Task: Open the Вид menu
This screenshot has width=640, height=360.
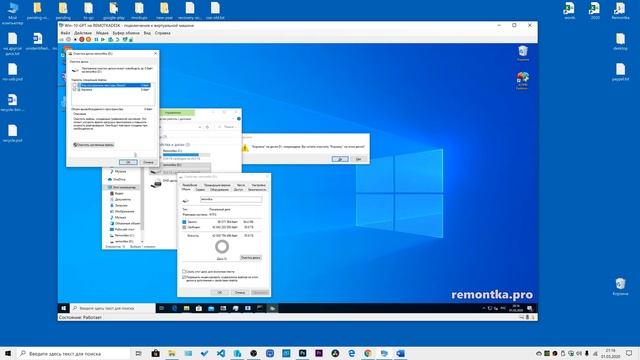Action: 147,33
